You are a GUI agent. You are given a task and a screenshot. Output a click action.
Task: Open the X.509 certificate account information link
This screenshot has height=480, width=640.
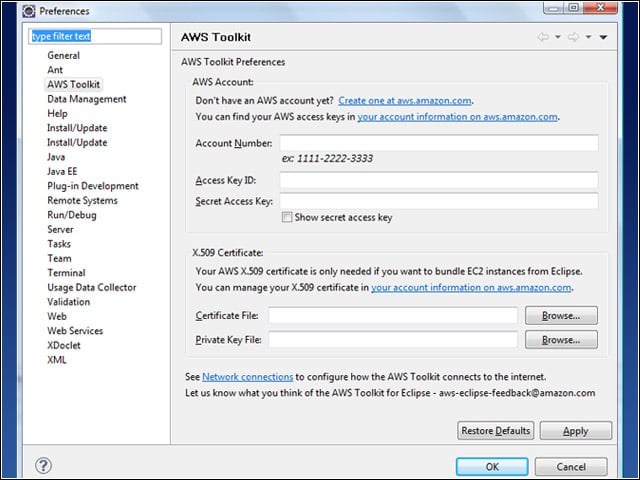[x=471, y=287]
